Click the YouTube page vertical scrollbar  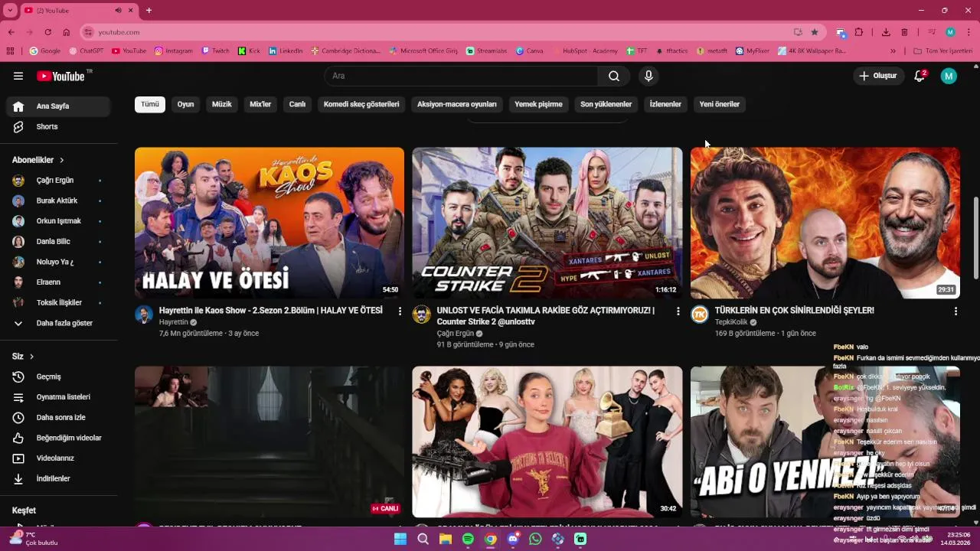point(975,237)
